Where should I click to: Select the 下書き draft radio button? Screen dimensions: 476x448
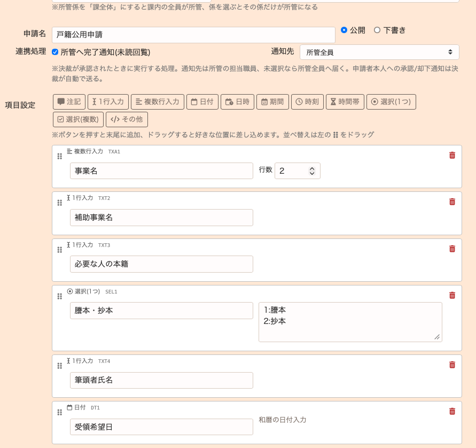coord(377,30)
